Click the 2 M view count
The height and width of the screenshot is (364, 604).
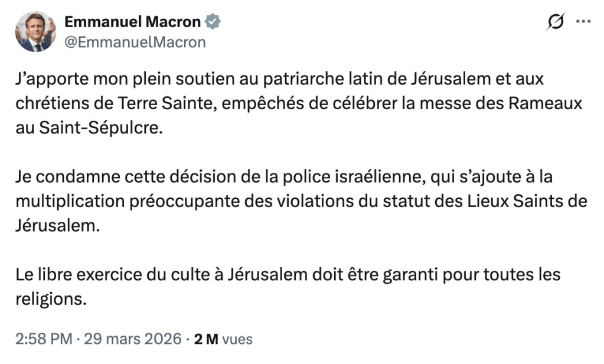(x=207, y=339)
